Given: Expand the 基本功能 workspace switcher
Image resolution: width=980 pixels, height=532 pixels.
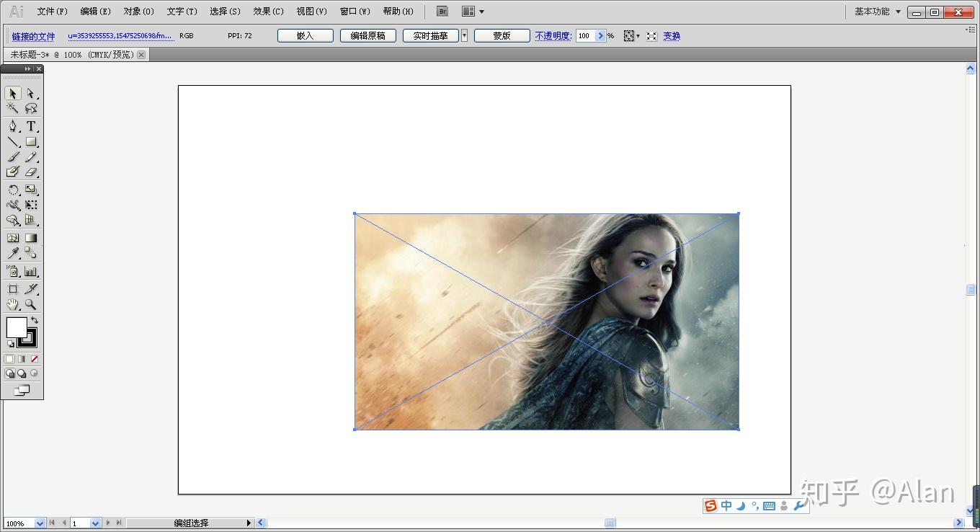Looking at the screenshot, I should pyautogui.click(x=898, y=12).
